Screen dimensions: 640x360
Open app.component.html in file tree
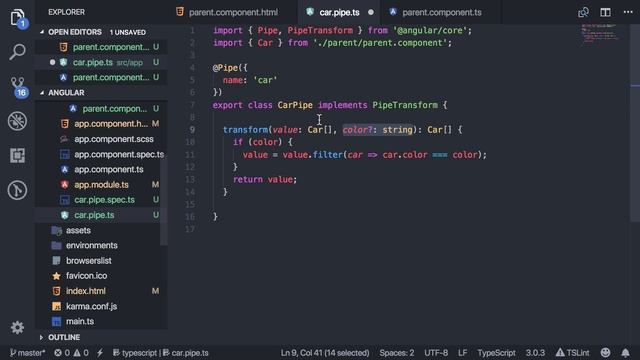pos(101,124)
